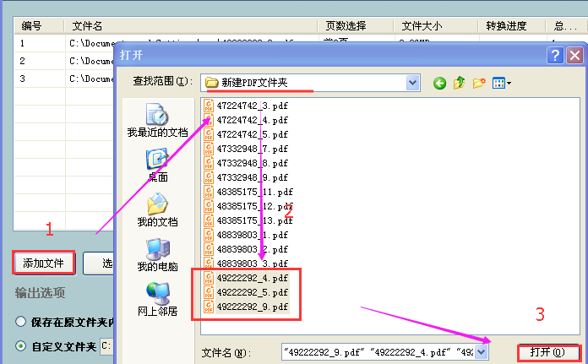Expand the Look in folder dropdown
This screenshot has width=588, height=364.
(x=412, y=83)
